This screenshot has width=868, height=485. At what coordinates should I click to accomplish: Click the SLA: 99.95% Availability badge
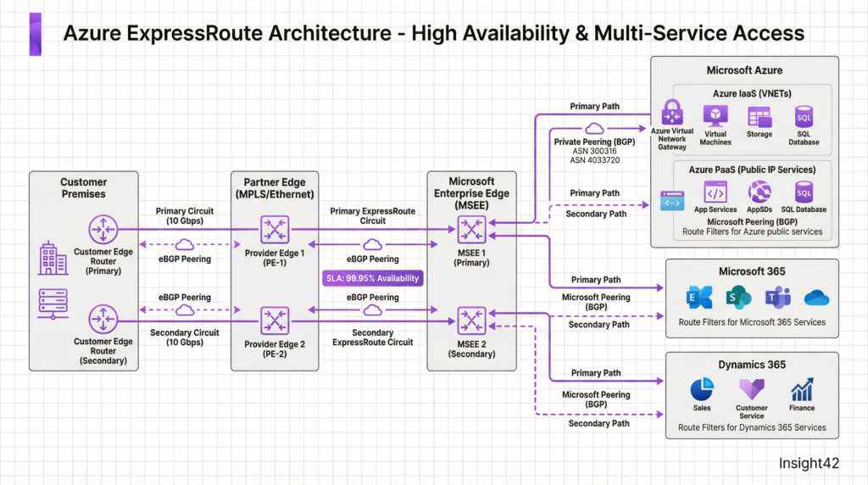372,277
